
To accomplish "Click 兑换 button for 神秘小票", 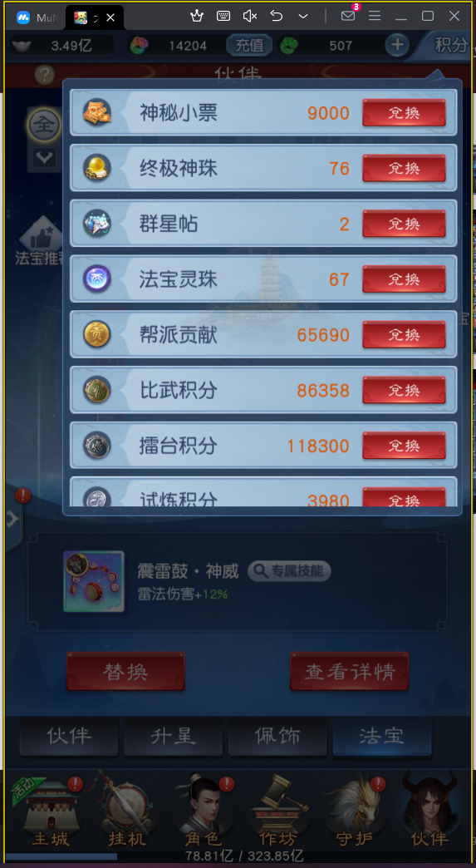I will tap(404, 113).
